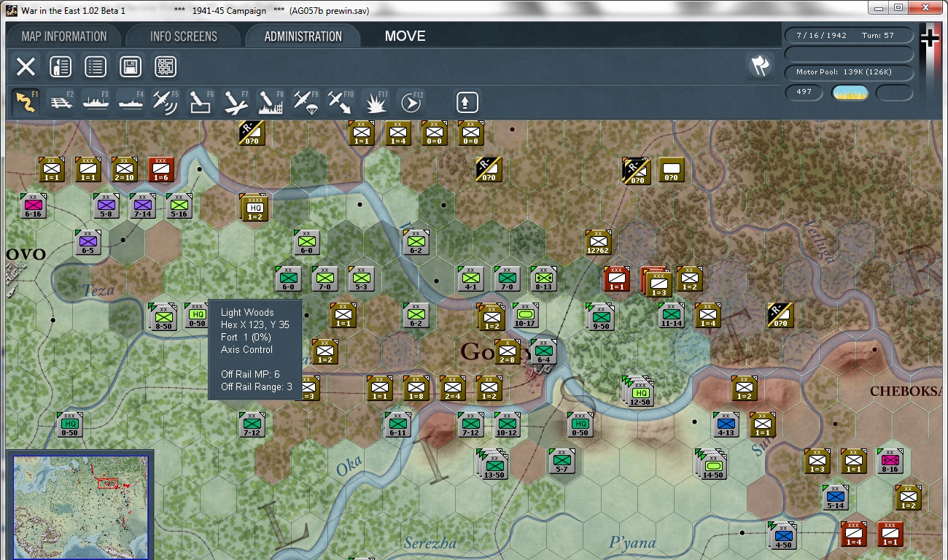Select the green unit marked 5-16
The width and height of the screenshot is (948, 560).
179,206
